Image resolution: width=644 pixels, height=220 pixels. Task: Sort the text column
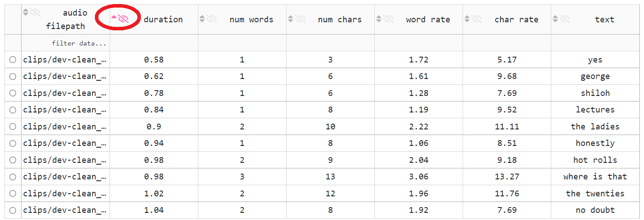[555, 19]
